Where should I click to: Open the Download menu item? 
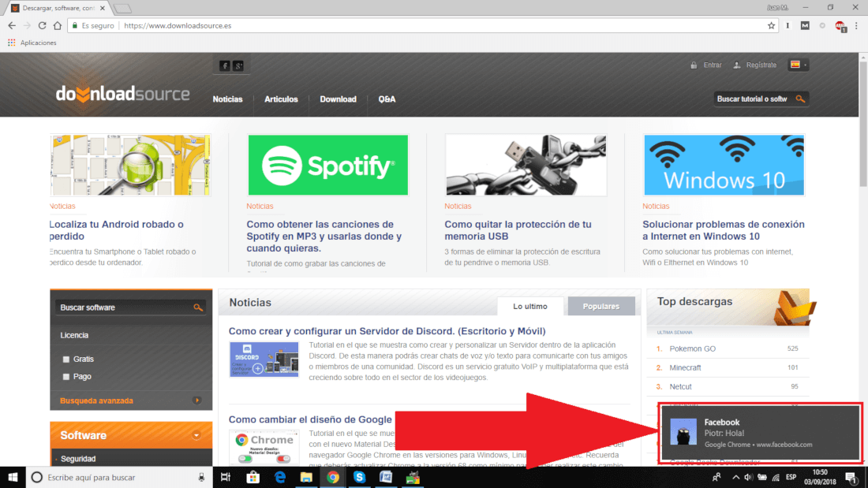(338, 99)
